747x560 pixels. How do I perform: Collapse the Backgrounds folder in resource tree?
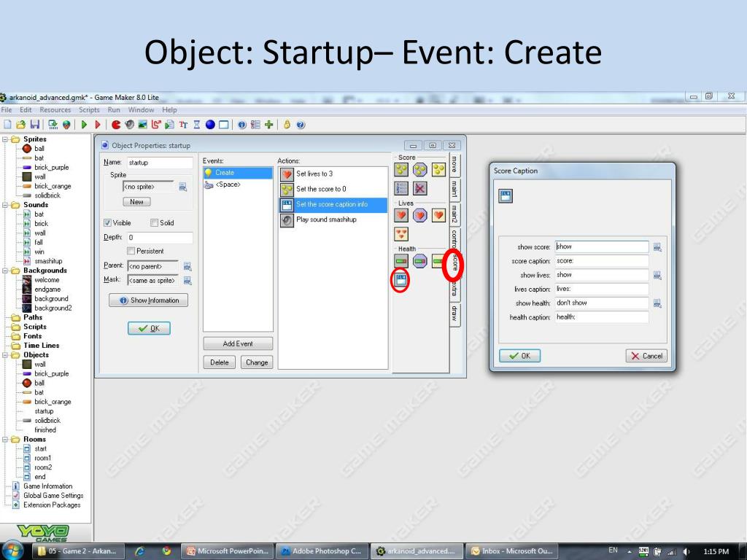[5, 271]
